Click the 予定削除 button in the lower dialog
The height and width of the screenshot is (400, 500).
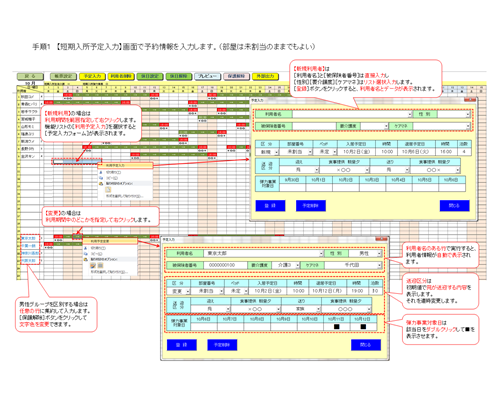222,345
